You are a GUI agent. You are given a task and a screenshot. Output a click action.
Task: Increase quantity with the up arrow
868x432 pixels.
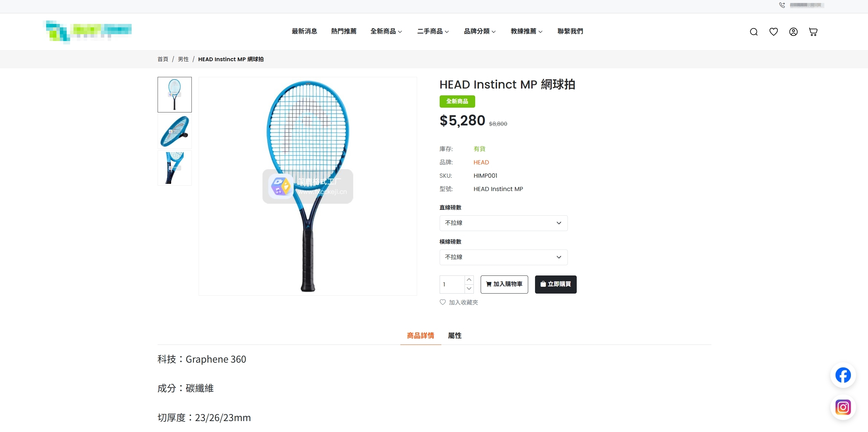point(469,280)
